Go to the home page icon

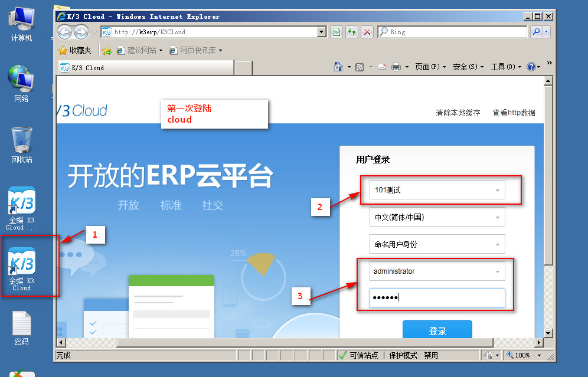[x=338, y=67]
